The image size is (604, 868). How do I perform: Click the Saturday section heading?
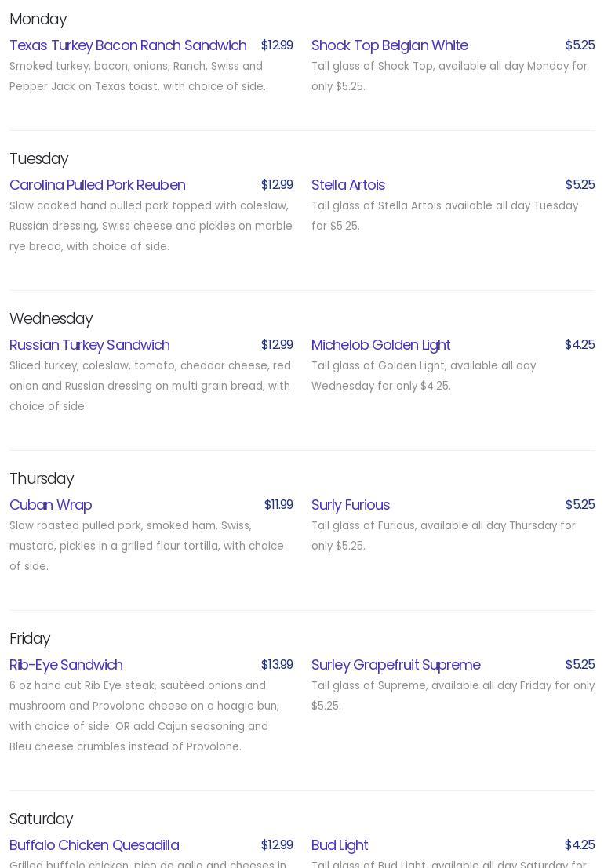pyautogui.click(x=42, y=819)
